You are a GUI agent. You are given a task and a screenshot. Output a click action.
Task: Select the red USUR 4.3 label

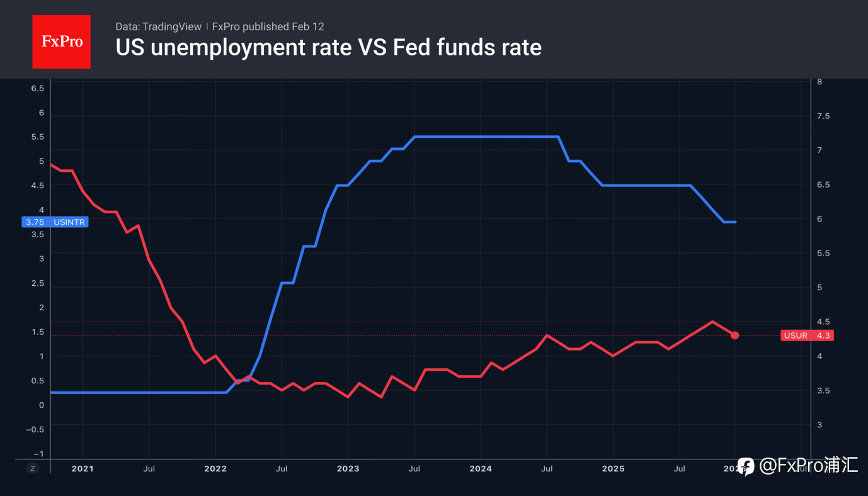coord(807,335)
